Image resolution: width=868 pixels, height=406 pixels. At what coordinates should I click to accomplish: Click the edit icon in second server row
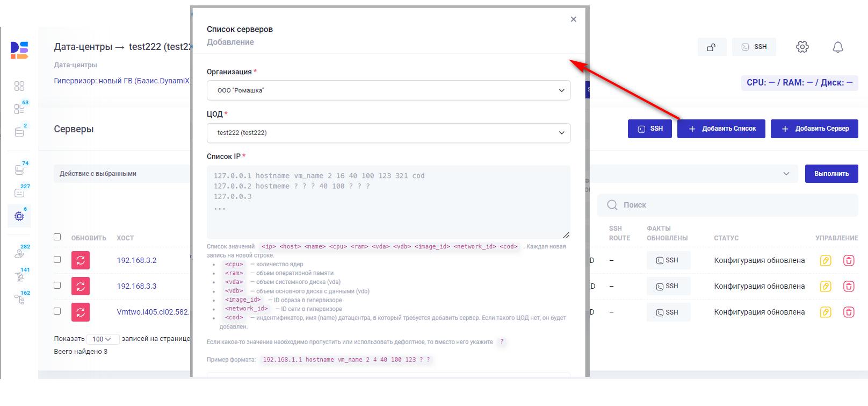point(826,286)
